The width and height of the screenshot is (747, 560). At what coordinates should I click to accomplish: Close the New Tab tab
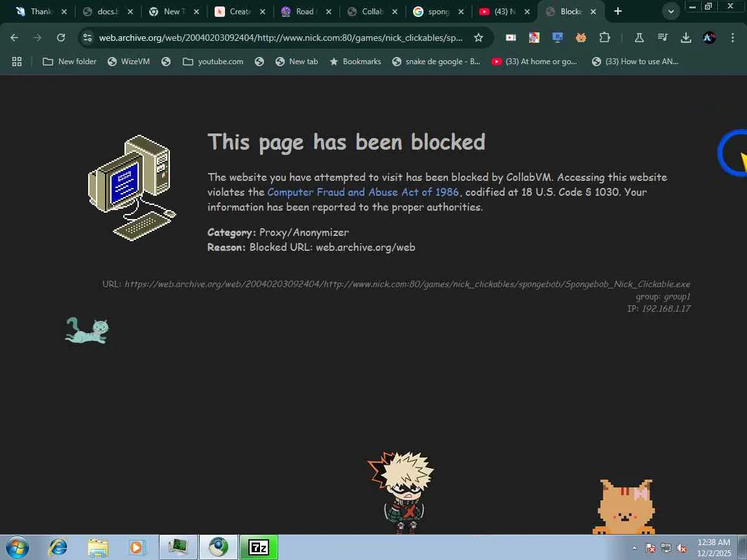coord(196,12)
